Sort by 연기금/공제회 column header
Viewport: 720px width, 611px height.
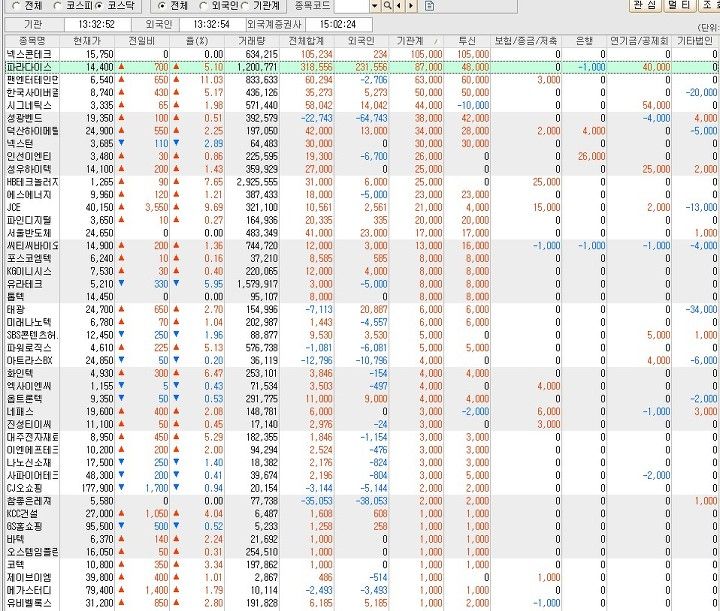click(x=639, y=41)
